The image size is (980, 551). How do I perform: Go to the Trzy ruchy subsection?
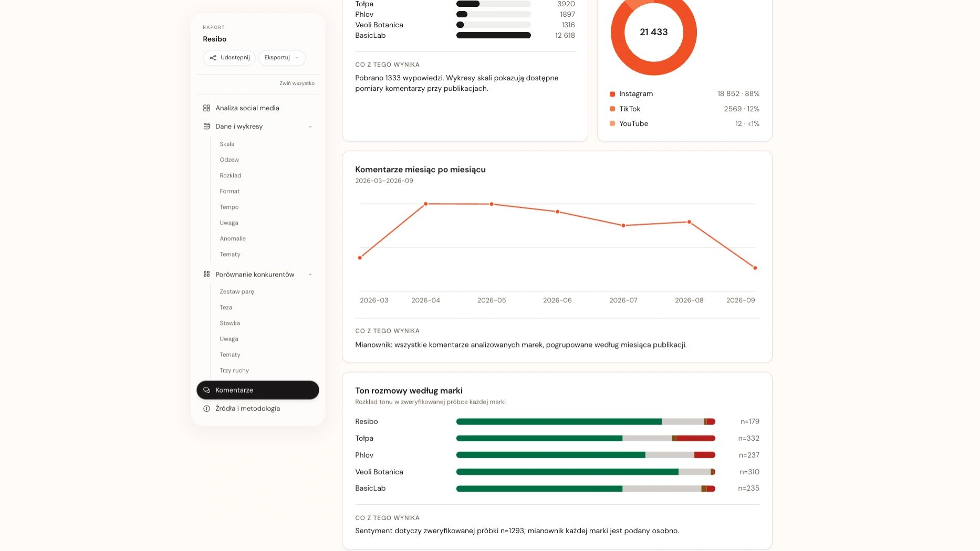(x=234, y=370)
